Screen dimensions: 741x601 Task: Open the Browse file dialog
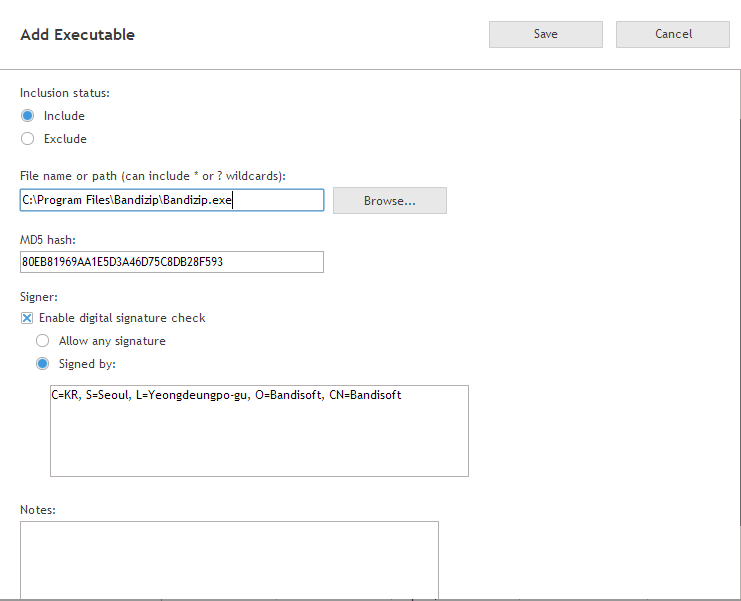click(389, 201)
